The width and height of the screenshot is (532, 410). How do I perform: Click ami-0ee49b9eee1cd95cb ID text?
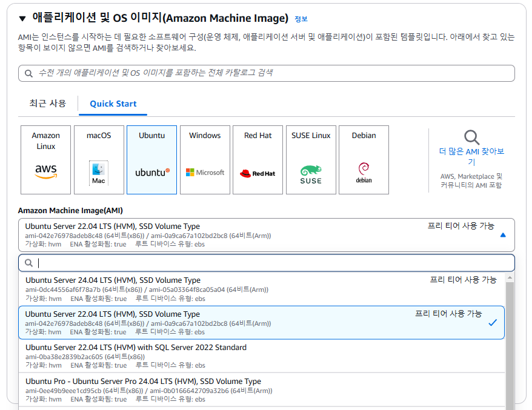pos(64,391)
